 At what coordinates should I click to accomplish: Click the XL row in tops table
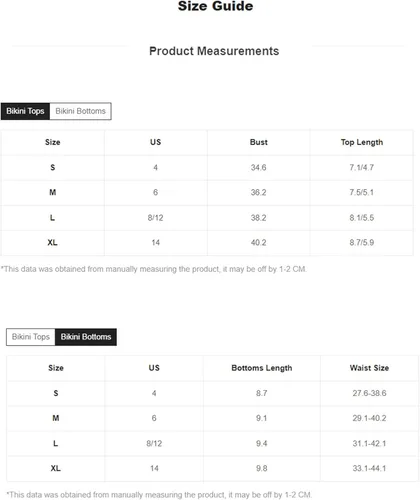[207, 243]
